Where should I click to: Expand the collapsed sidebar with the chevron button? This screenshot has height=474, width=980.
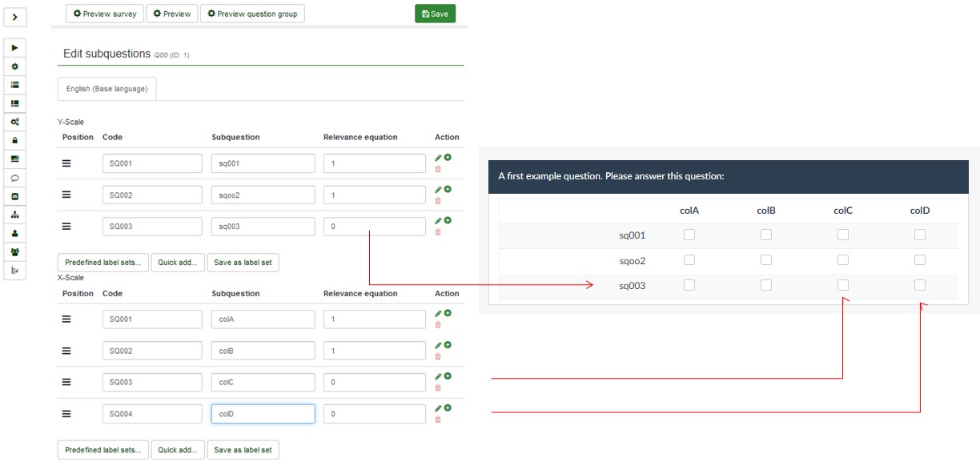point(14,17)
